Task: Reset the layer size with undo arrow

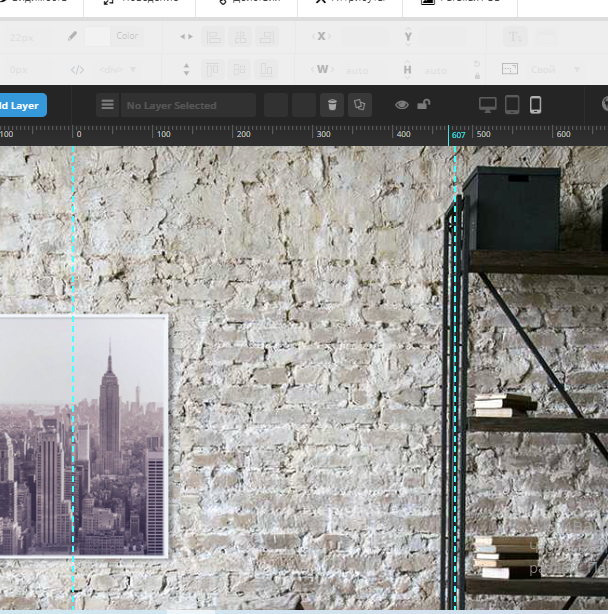Action: pos(477,63)
